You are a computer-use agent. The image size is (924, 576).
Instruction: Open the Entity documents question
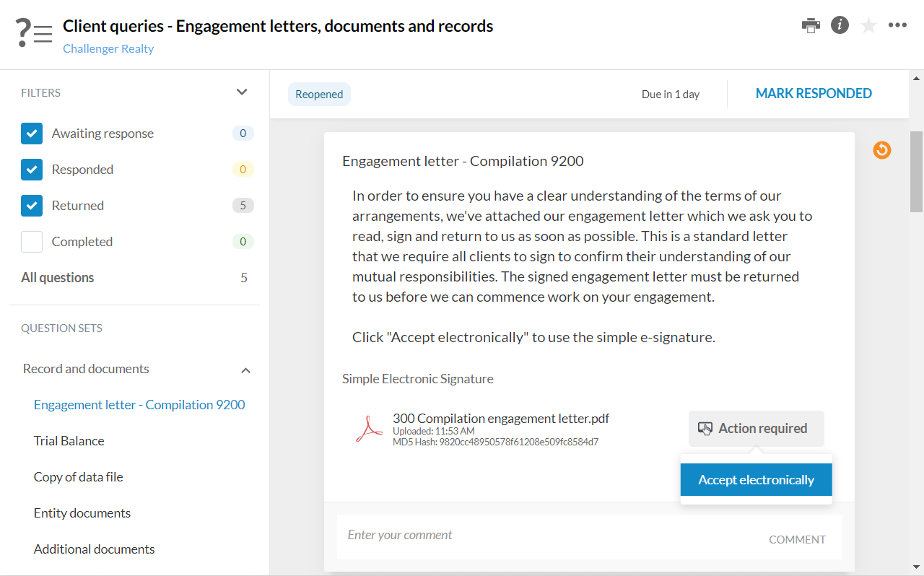pyautogui.click(x=82, y=512)
